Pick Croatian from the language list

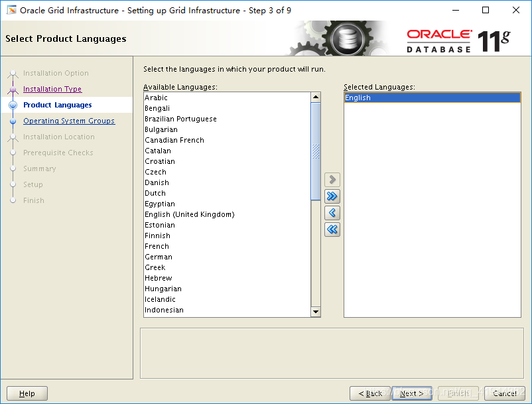tap(227, 161)
